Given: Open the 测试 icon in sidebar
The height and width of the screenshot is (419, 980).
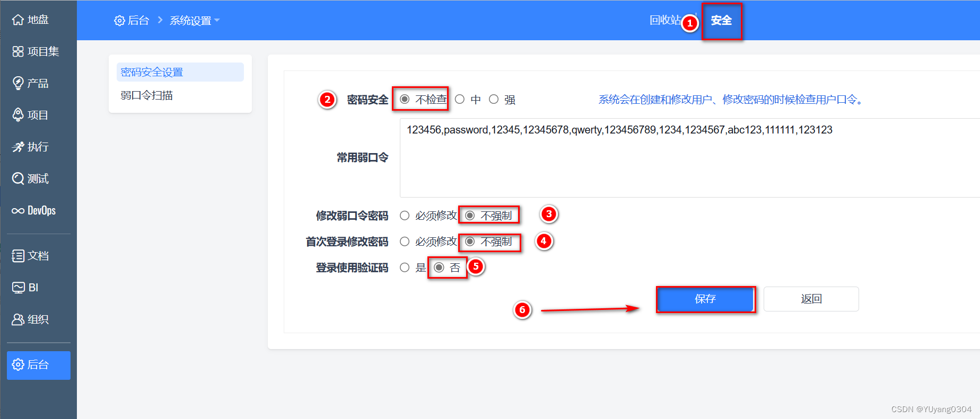Looking at the screenshot, I should coord(18,179).
